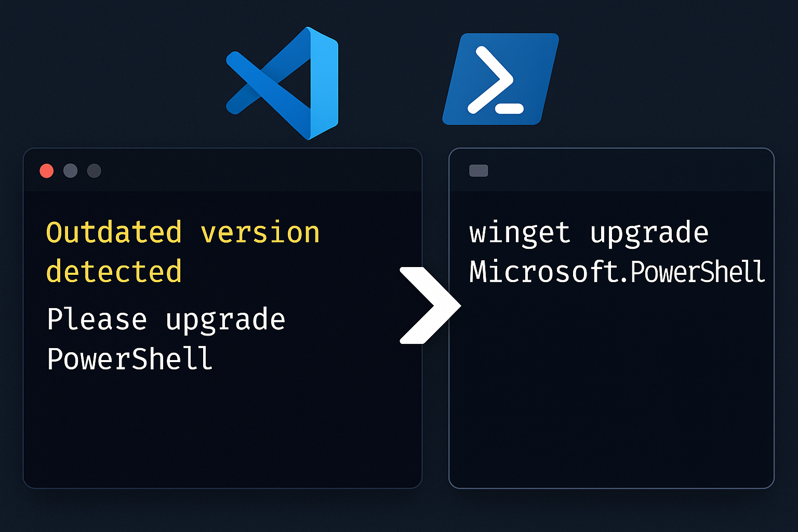Click empty area of left terminal window
This screenshot has width=798, height=532.
222,431
